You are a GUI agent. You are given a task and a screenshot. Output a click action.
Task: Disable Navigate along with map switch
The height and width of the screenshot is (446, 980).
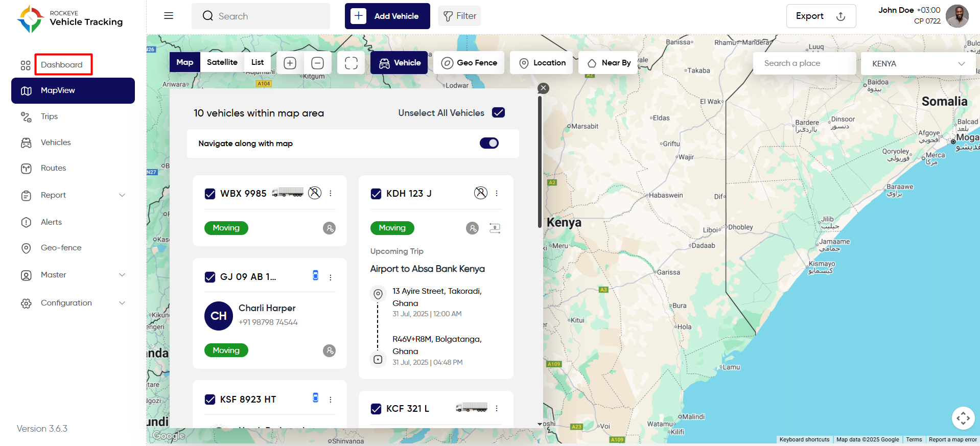coord(489,143)
